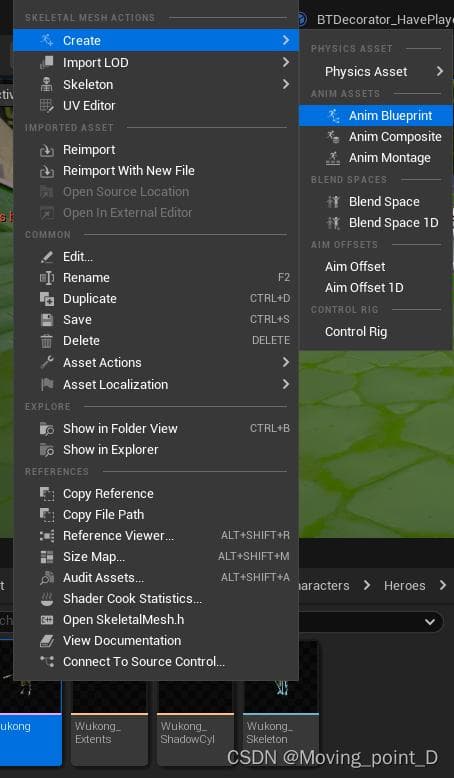Open the content browser filter dropdown chevron
The width and height of the screenshot is (454, 778).
[430, 622]
